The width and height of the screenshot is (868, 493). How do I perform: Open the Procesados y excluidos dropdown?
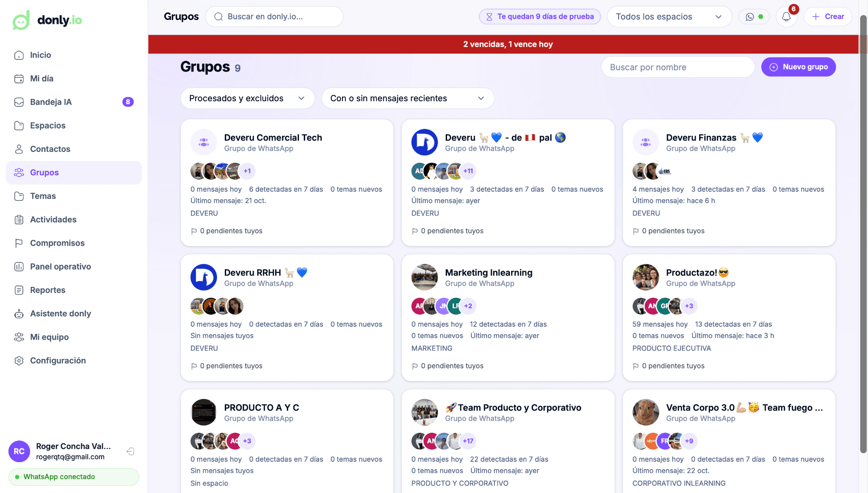pos(247,99)
